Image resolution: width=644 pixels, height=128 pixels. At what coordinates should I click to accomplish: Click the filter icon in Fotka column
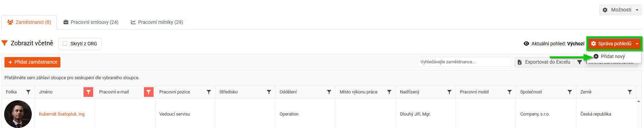tap(28, 92)
